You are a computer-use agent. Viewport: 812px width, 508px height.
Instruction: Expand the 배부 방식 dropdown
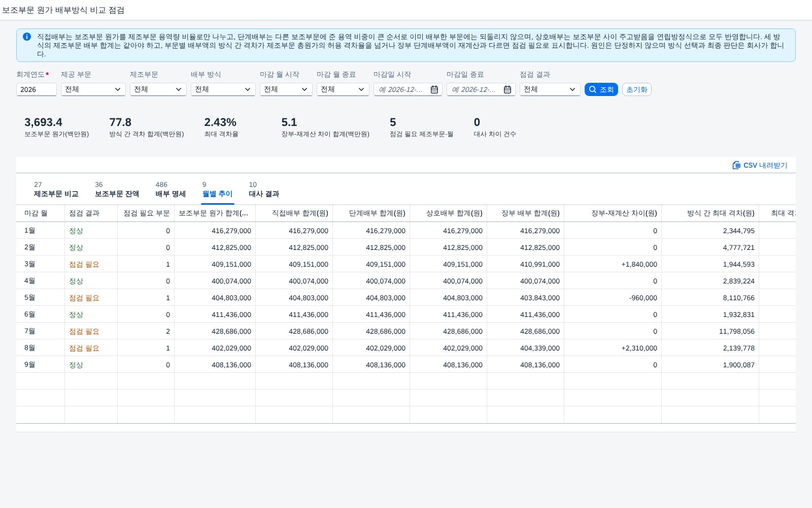coord(223,89)
